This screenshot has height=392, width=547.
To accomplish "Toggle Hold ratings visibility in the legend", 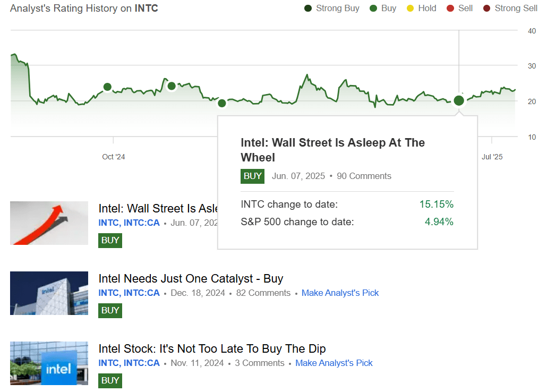I will pos(421,8).
